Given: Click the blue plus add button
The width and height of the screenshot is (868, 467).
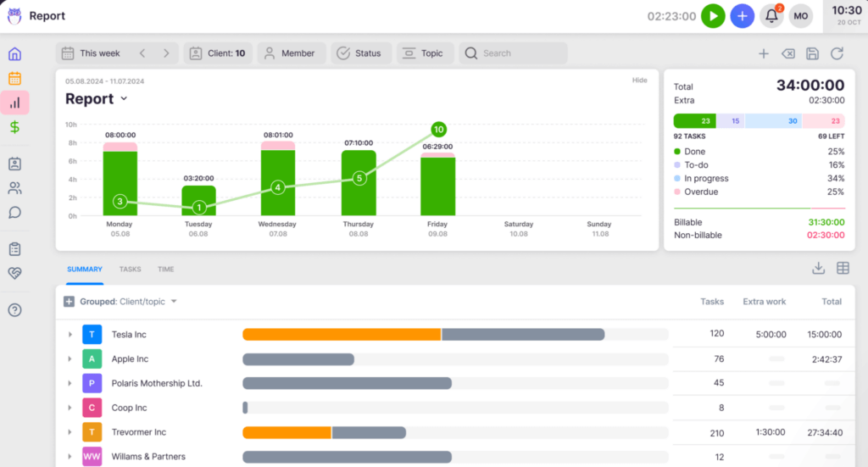Looking at the screenshot, I should click(742, 16).
